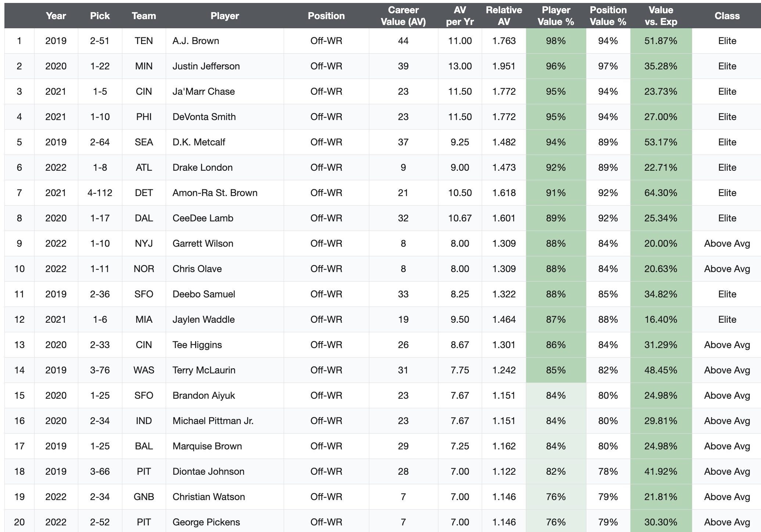The width and height of the screenshot is (761, 532).
Task: Click the Career Value (AV) header
Action: pyautogui.click(x=403, y=16)
